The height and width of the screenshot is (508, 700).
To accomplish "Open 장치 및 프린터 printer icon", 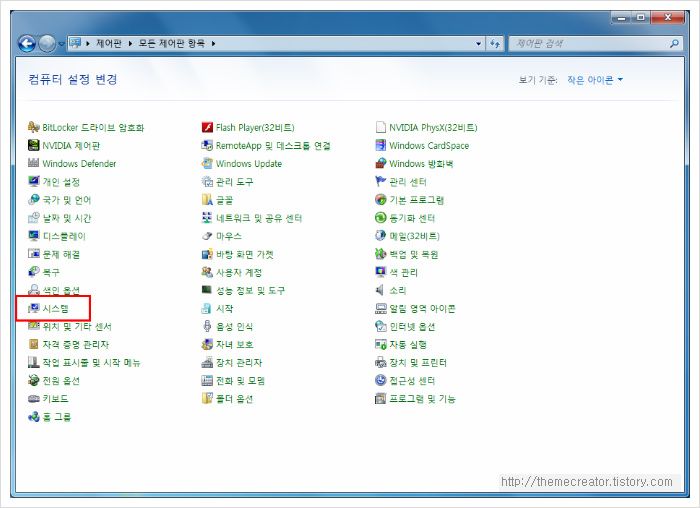I will pyautogui.click(x=380, y=362).
